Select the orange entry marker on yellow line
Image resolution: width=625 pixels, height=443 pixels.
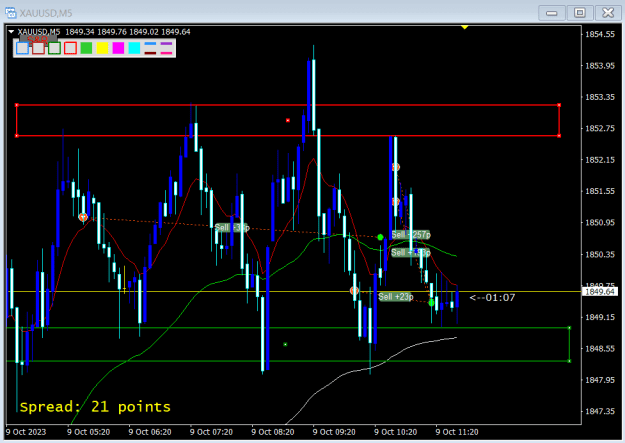[354, 291]
